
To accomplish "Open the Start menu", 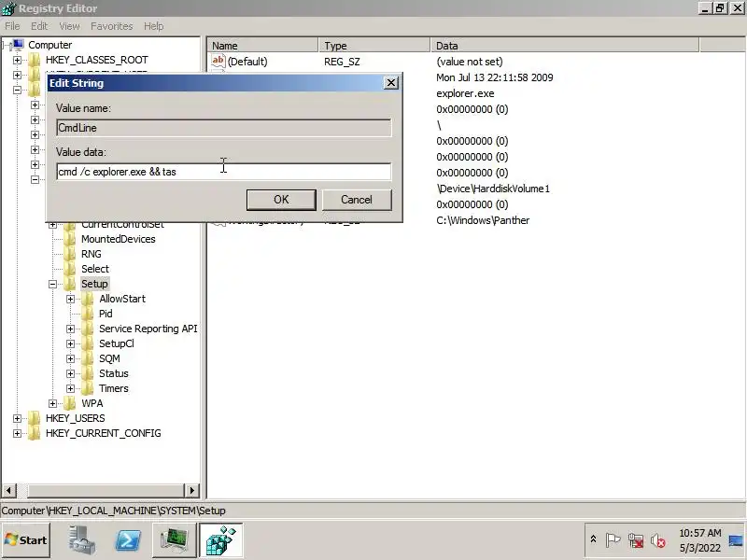I will pos(26,540).
